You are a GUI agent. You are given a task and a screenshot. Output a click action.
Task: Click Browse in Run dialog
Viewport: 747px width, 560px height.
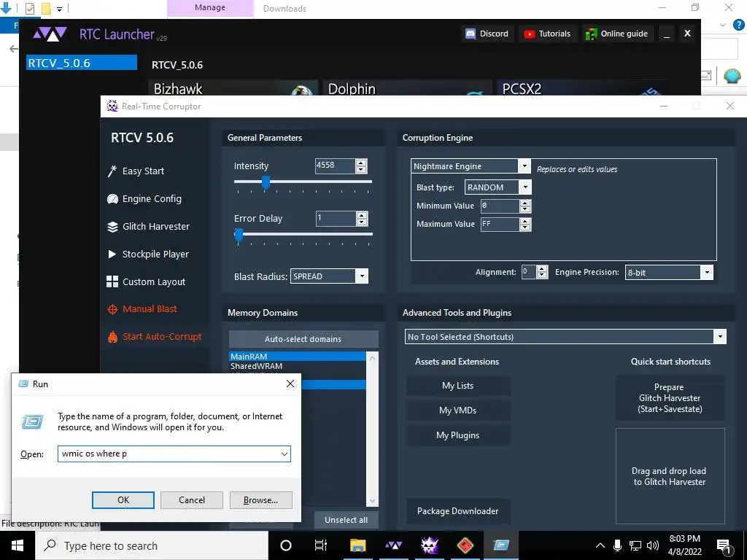click(x=260, y=500)
